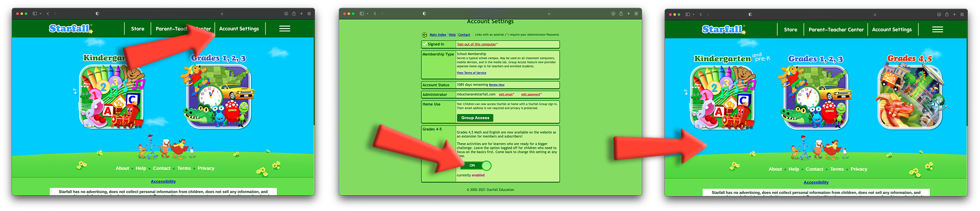
Task: Click About in the left window footer
Action: coord(122,168)
